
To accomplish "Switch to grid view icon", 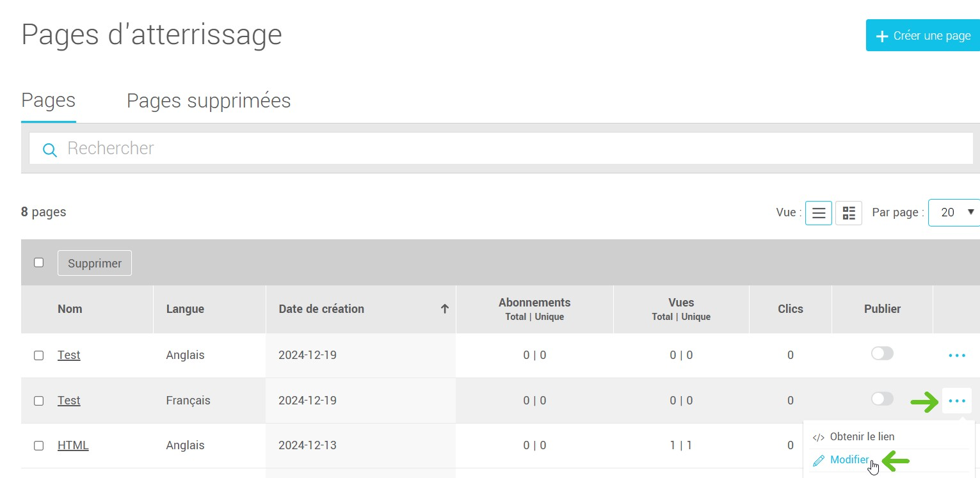I will 849,213.
